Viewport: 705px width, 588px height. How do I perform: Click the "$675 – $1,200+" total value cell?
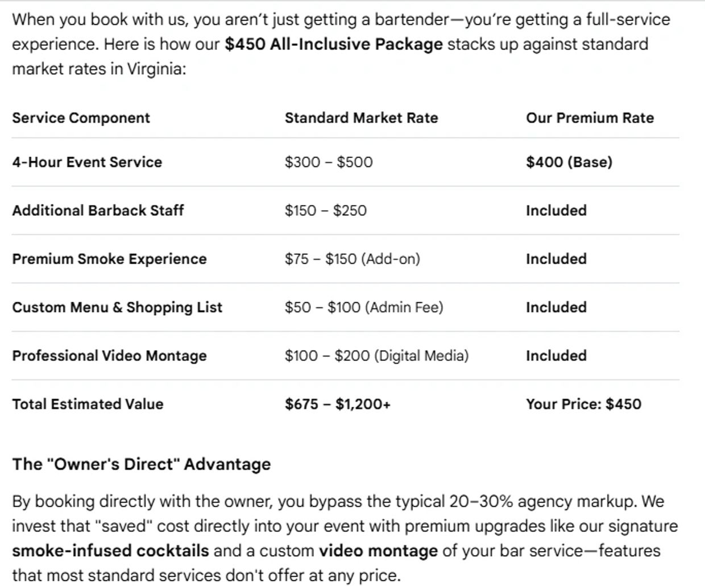pos(337,404)
